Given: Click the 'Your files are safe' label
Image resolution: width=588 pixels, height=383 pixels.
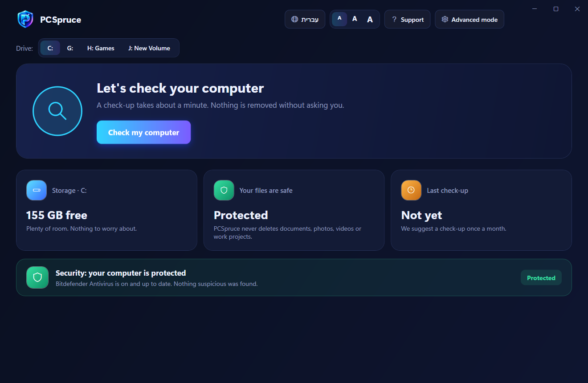Looking at the screenshot, I should (266, 191).
